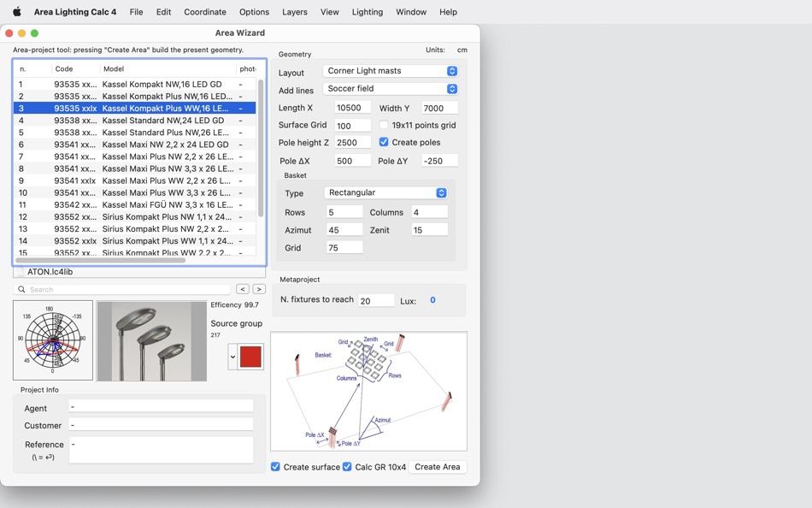Screen dimensions: 812x508
Task: Click the polar photometric diagram thumbnail
Action: (53, 340)
